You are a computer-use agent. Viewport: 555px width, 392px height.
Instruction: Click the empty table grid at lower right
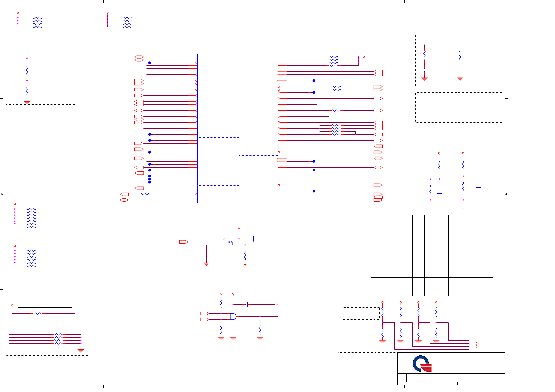click(x=432, y=255)
